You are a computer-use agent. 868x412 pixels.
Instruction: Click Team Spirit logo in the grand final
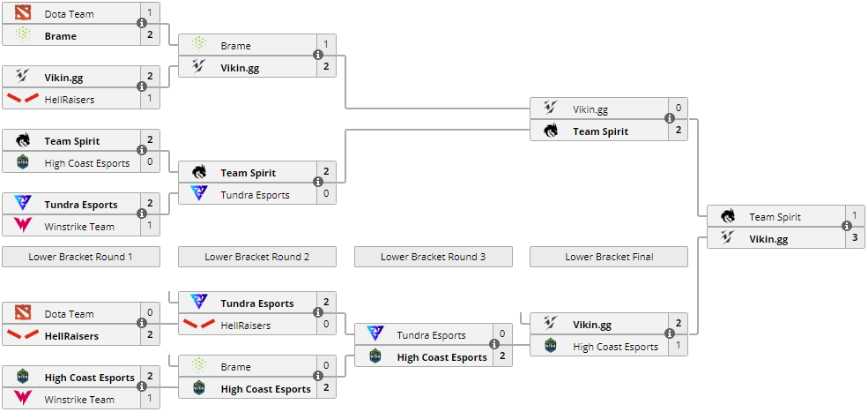[728, 216]
